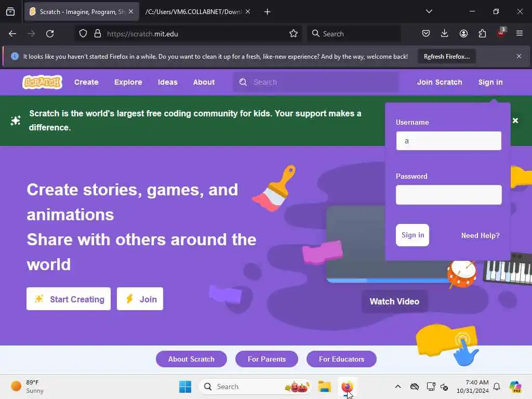Bookmark this page with the star
This screenshot has height=399, width=532.
click(294, 34)
